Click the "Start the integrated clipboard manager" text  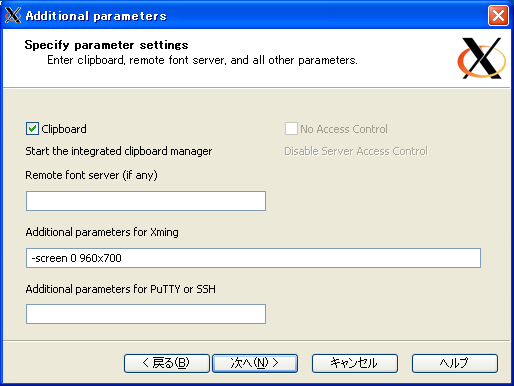119,151
